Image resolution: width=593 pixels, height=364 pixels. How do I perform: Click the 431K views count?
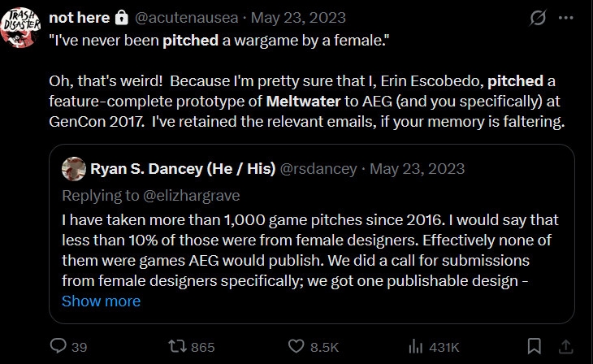click(x=444, y=346)
